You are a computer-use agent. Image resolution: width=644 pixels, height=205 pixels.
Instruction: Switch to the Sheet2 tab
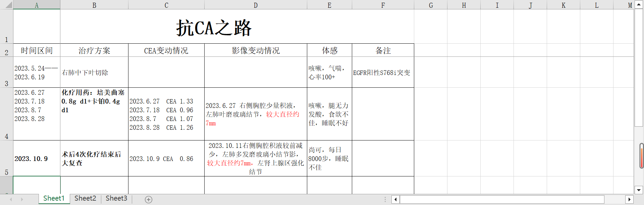(x=85, y=199)
